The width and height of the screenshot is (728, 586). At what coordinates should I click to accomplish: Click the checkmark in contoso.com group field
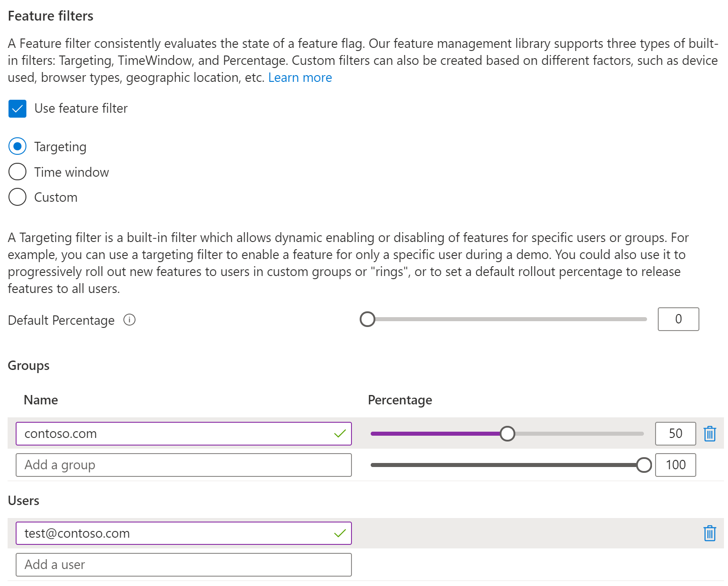pos(340,433)
